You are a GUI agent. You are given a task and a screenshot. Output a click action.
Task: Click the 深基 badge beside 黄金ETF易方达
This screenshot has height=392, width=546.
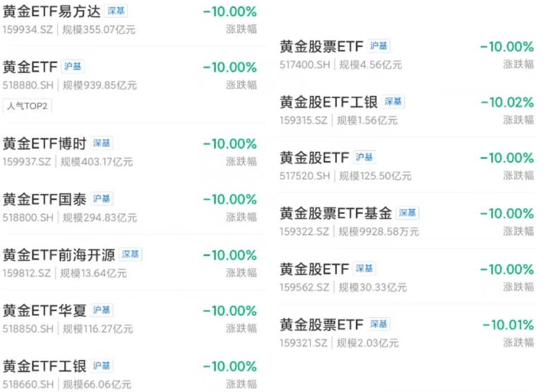pyautogui.click(x=116, y=11)
